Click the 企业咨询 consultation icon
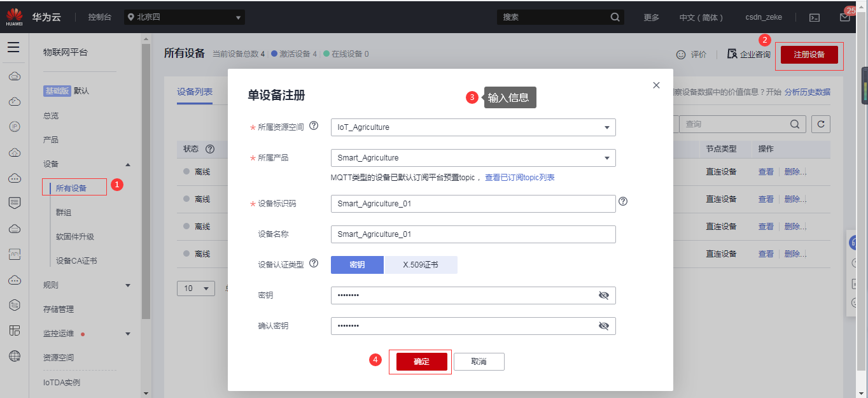The width and height of the screenshot is (868, 398). [732, 55]
